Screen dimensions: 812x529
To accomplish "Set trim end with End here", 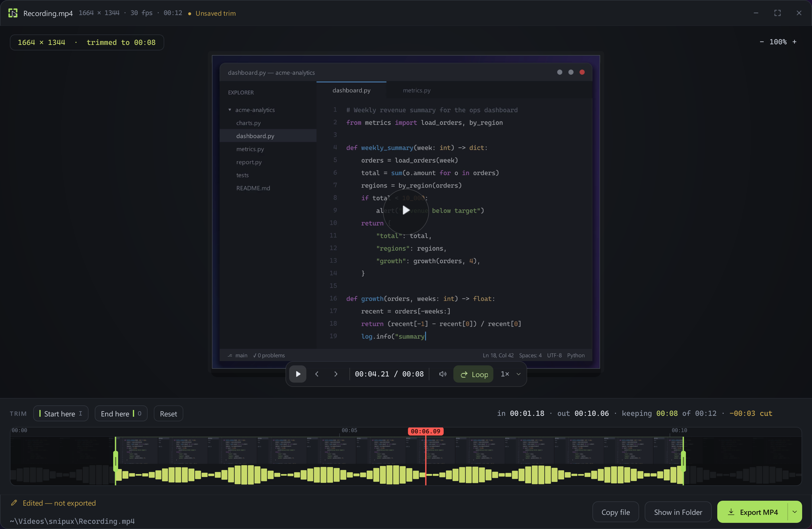I will click(x=121, y=414).
